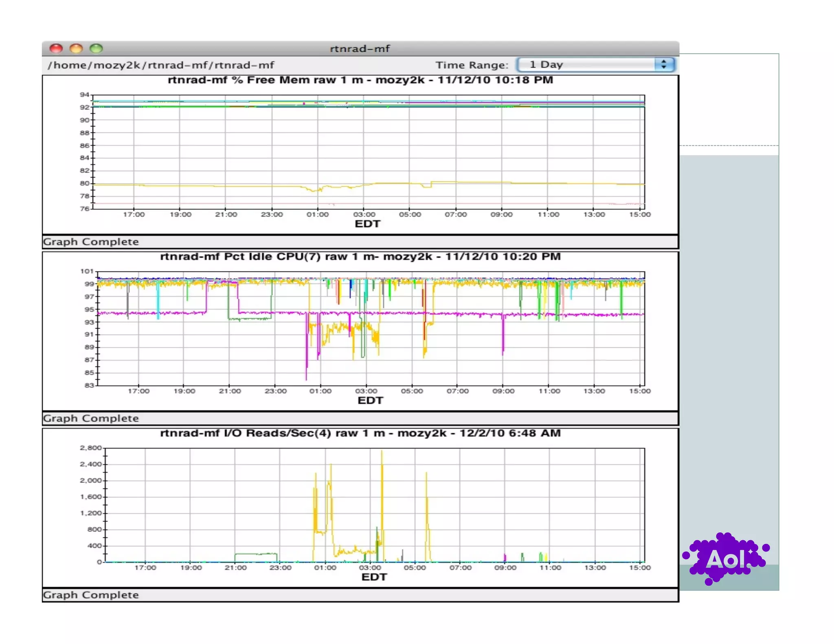Click the 03:00 tick on the Idle CPU graph
This screenshot has height=644, width=834.
click(366, 391)
